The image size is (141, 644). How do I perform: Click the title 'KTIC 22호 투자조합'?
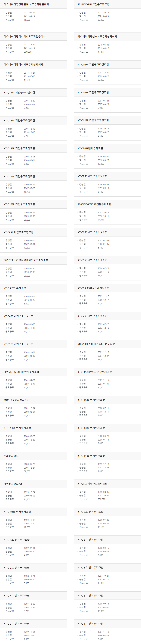15,288
